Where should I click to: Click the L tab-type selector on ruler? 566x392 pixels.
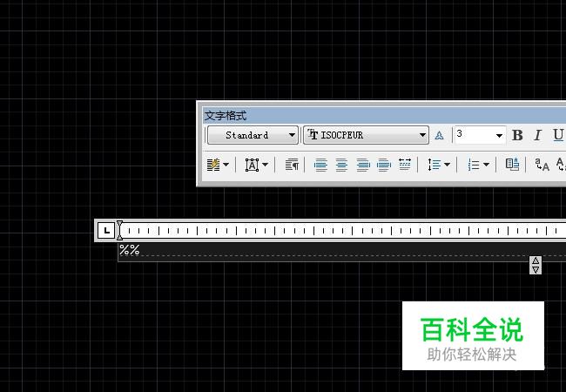click(x=106, y=230)
